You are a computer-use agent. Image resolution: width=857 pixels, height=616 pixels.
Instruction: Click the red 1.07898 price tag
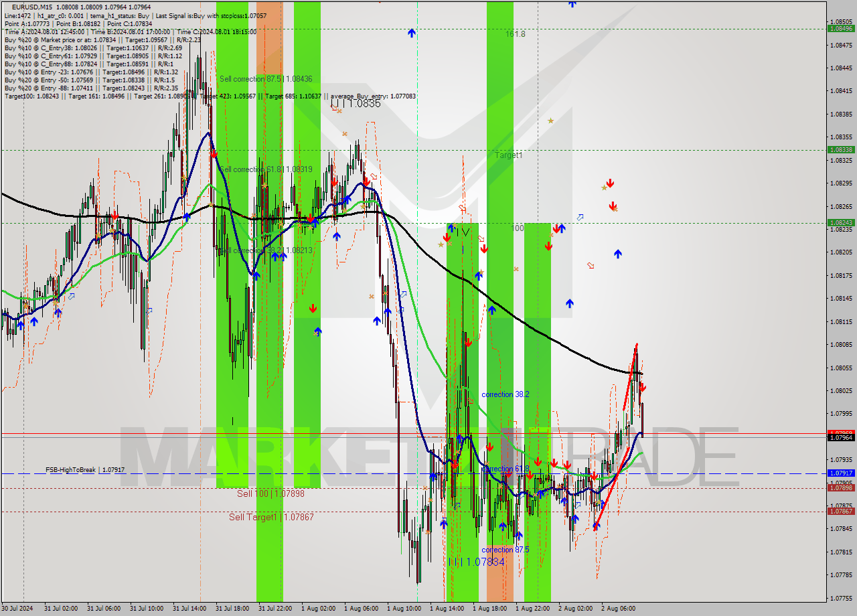tap(841, 488)
